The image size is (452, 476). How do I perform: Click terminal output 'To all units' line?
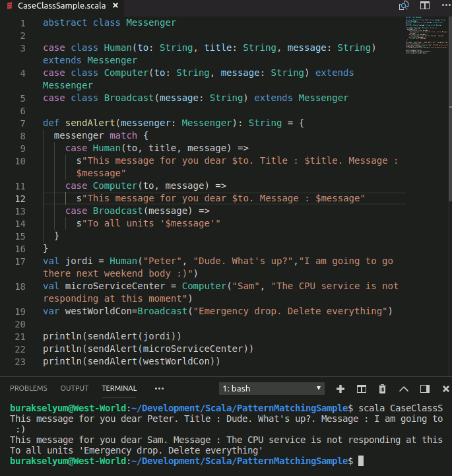click(x=137, y=450)
